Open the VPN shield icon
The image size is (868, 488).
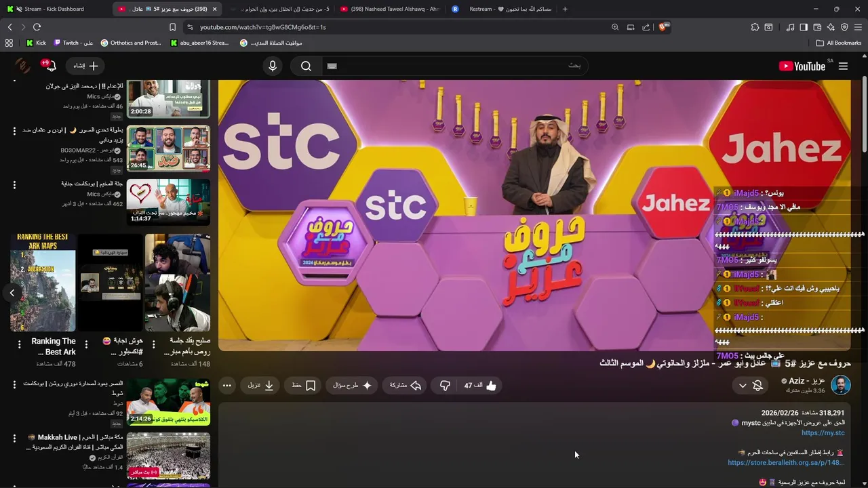[x=844, y=27]
